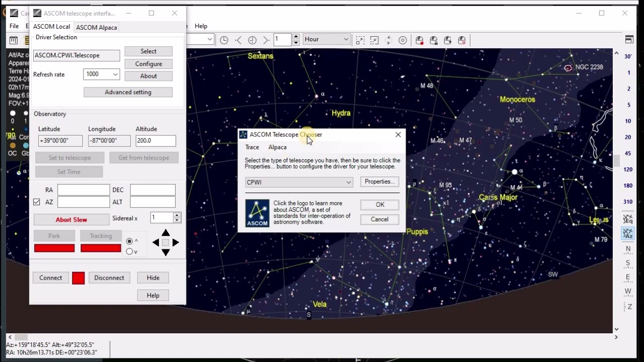Click the red Abort Slew button
Image resolution: width=644 pixels, height=362 pixels.
[71, 220]
